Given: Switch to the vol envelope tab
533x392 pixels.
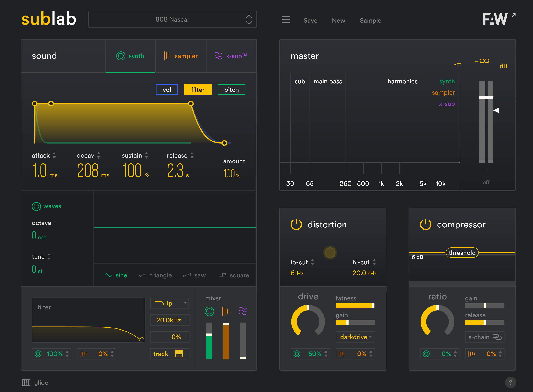Looking at the screenshot, I should (x=167, y=90).
